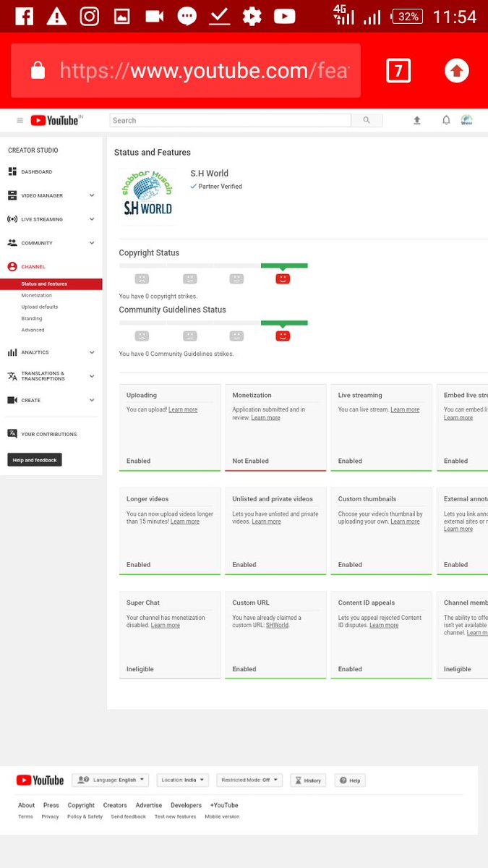The image size is (488, 868).
Task: Focus the YouTube Search field
Action: [x=230, y=121]
